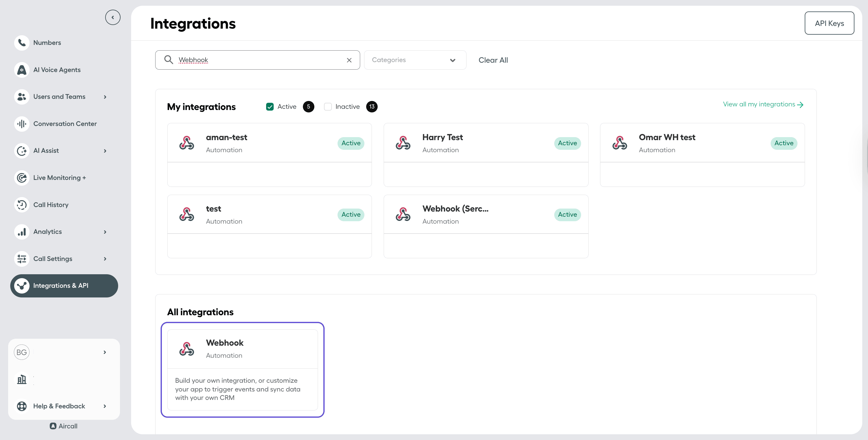
Task: Click the API Keys button
Action: coord(829,23)
